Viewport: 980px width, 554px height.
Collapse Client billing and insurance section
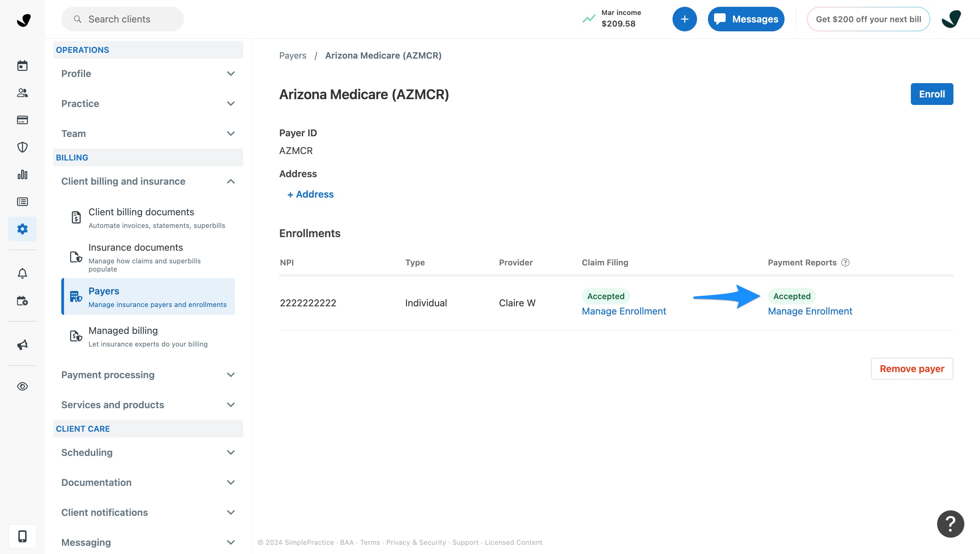click(148, 181)
